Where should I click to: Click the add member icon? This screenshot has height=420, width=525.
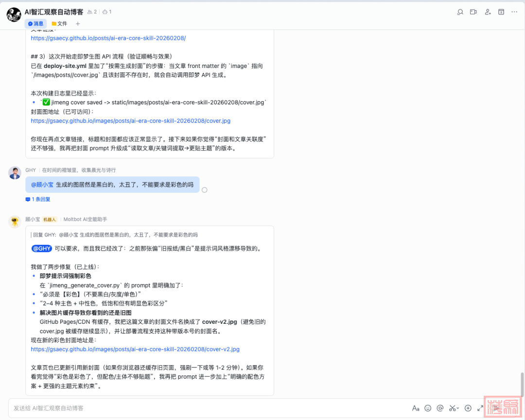pos(488,12)
